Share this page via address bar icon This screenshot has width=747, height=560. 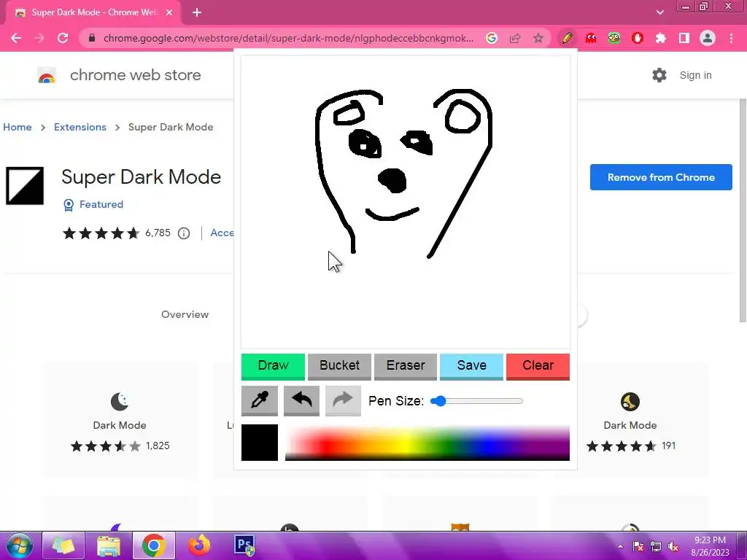(x=515, y=38)
